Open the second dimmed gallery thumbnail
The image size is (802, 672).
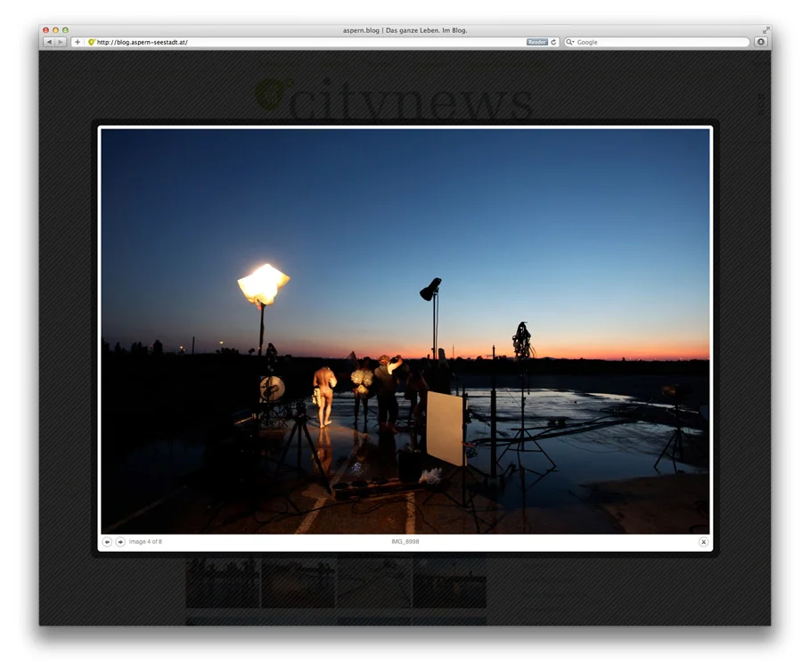click(x=299, y=583)
